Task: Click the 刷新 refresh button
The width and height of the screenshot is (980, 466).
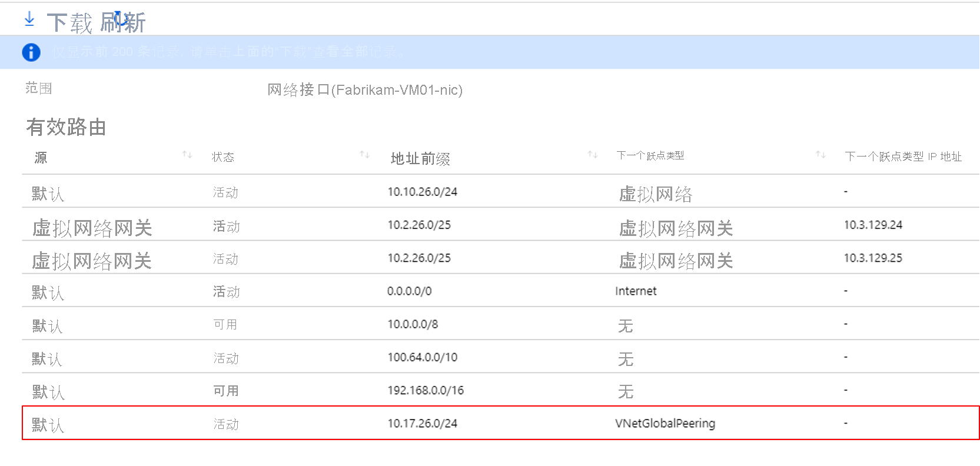Action: [x=122, y=22]
